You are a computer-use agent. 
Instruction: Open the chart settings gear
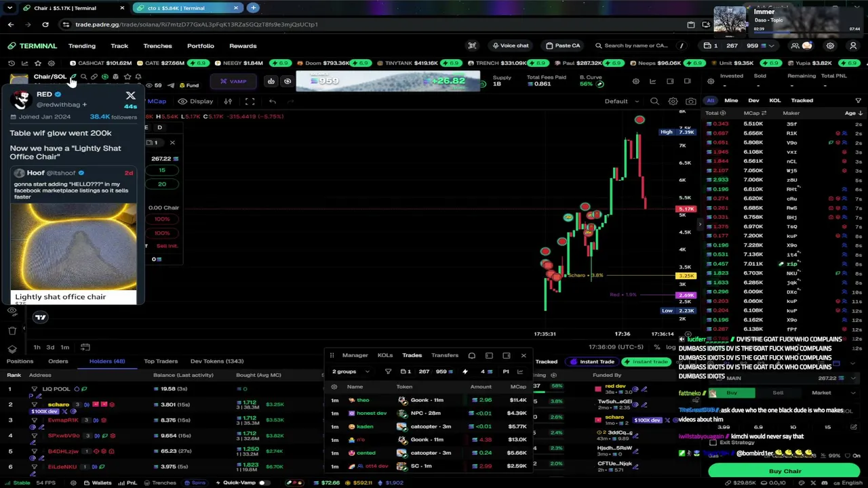[x=673, y=102]
